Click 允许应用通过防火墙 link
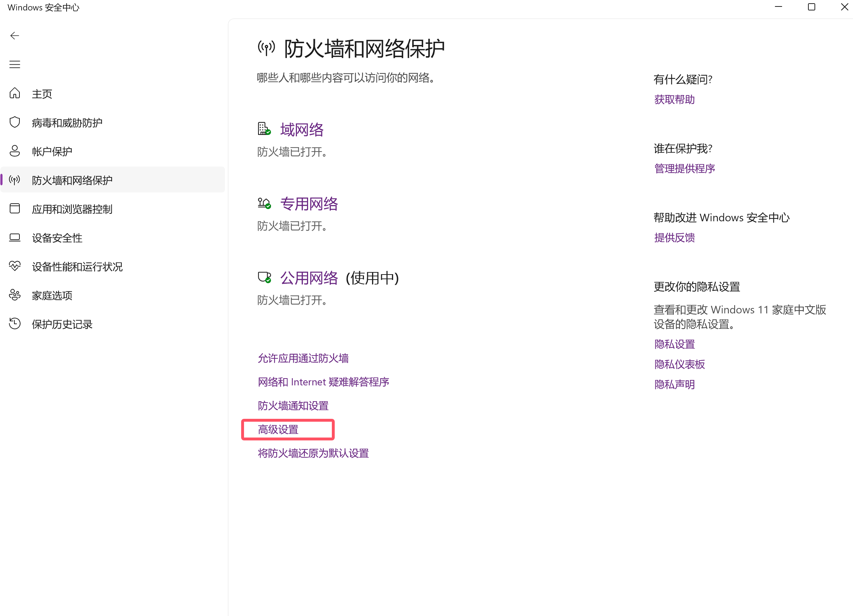This screenshot has height=616, width=853. pos(303,358)
